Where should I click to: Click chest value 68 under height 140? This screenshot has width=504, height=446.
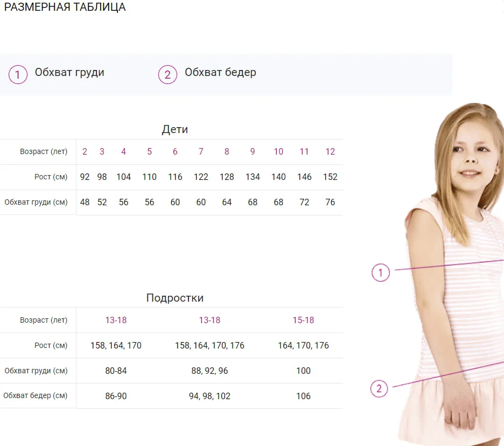[278, 202]
